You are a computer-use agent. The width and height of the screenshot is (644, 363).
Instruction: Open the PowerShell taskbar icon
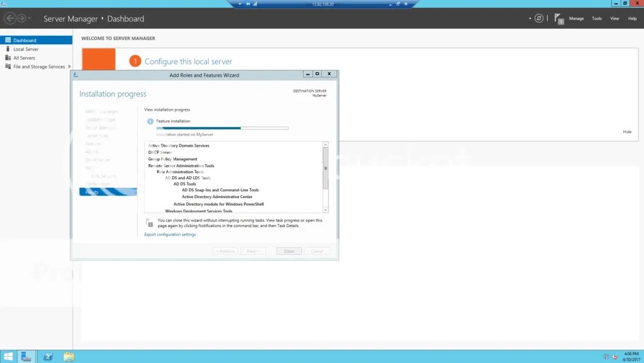point(48,357)
